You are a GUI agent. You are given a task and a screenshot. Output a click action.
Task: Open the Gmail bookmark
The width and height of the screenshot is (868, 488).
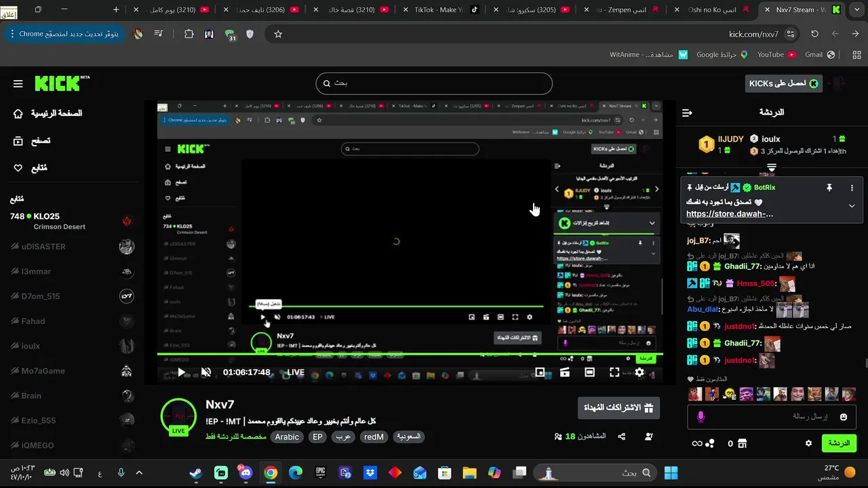[x=819, y=55]
